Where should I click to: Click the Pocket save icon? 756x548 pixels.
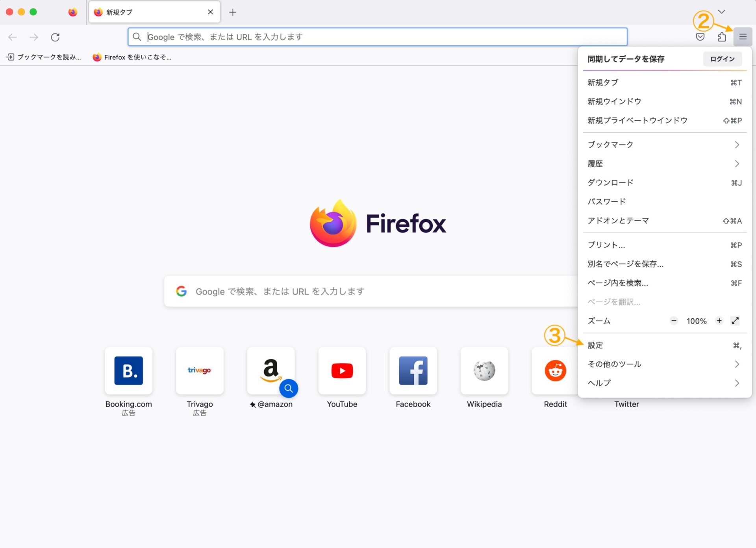pos(700,37)
